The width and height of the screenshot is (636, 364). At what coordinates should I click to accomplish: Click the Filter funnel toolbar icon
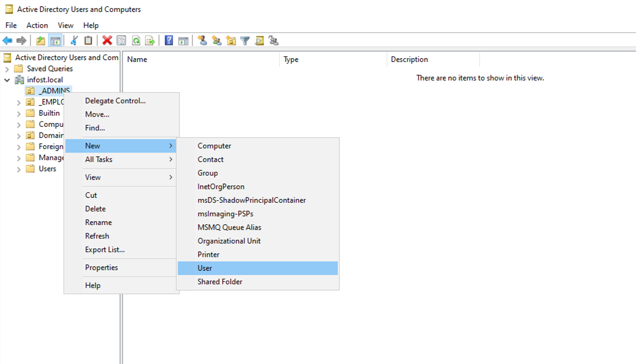[x=245, y=41]
